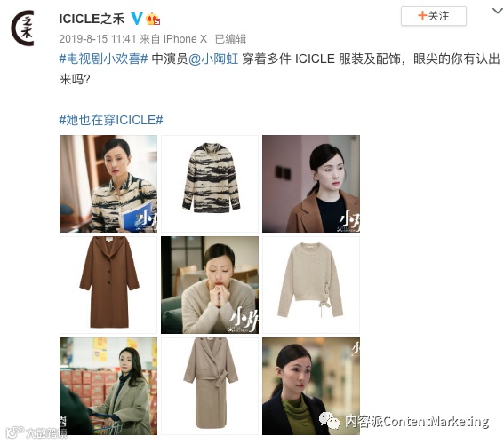Open hashtag #电视剧小欢喜# link
The height and width of the screenshot is (444, 504).
103,59
